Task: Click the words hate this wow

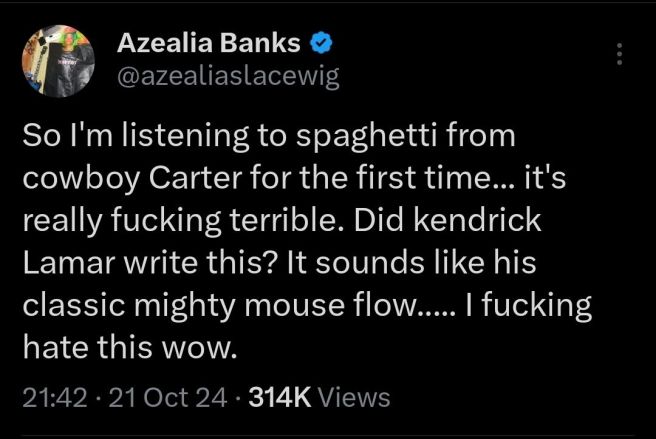Action: (130, 349)
